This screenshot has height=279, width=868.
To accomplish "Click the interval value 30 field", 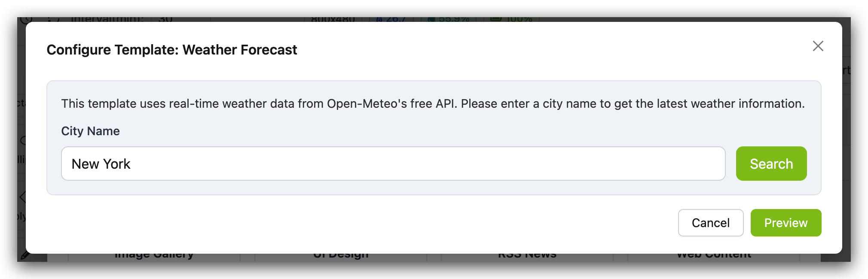I will tap(165, 19).
